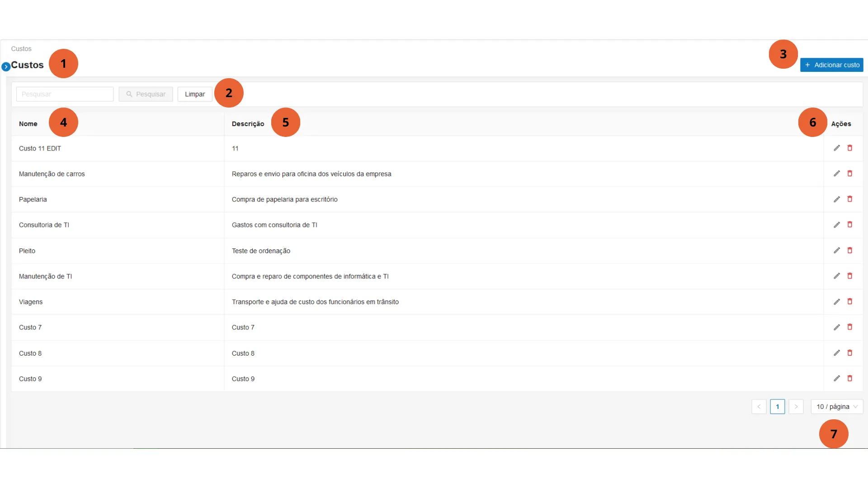
Task: Delete the Consultoria de TI row
Action: point(850,225)
